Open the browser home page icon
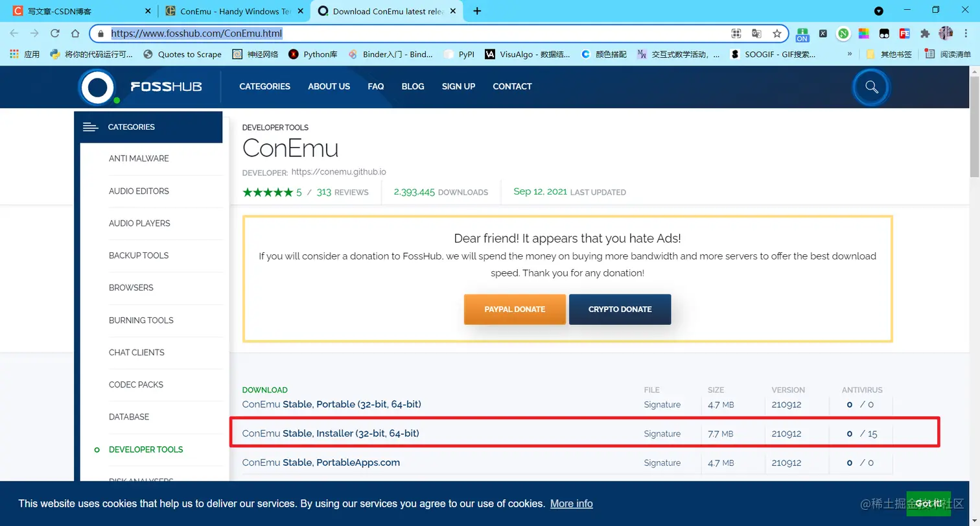The image size is (980, 526). point(75,34)
